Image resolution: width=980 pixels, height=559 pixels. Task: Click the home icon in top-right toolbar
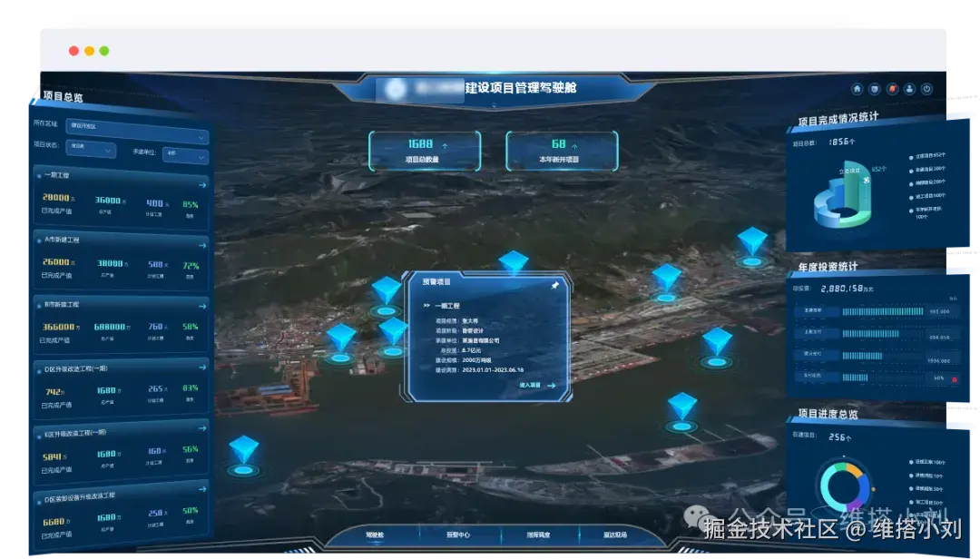[857, 89]
